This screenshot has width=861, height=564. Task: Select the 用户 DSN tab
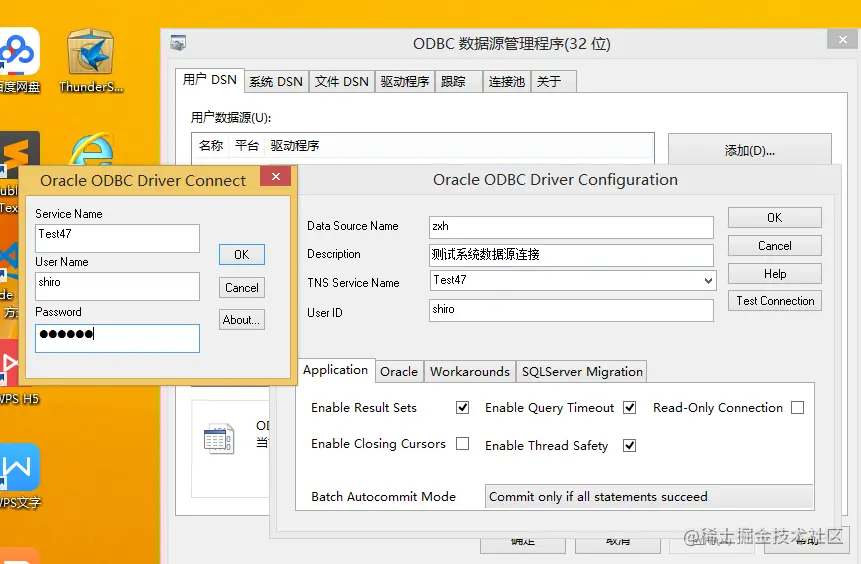[210, 80]
